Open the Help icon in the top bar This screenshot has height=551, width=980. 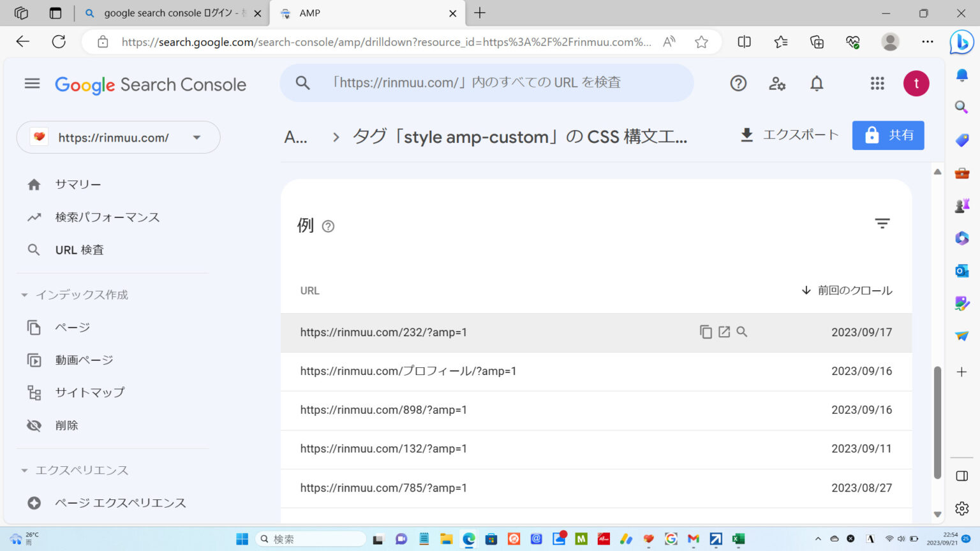(x=738, y=83)
